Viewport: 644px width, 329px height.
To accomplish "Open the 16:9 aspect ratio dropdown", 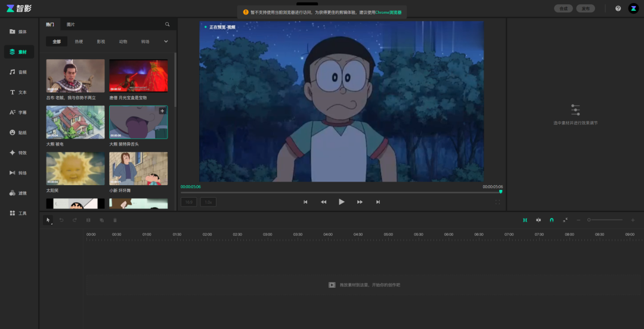I will [x=188, y=202].
